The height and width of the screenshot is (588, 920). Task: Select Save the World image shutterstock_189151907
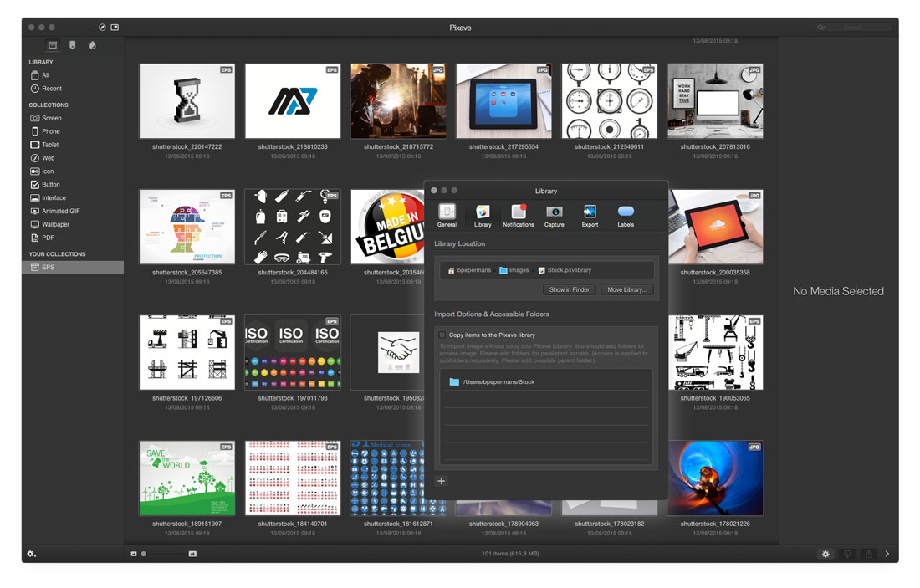coord(187,478)
